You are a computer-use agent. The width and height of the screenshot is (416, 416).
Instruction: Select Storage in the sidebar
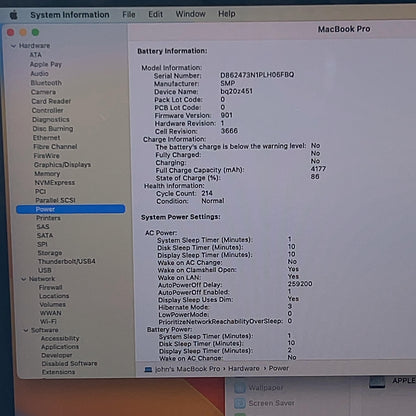pos(50,253)
